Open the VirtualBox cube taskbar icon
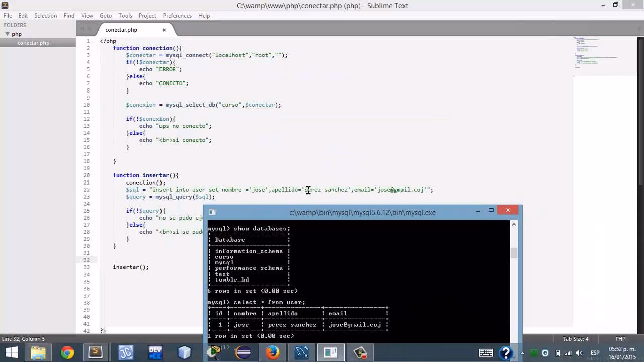The height and width of the screenshot is (362, 644). 184,353
